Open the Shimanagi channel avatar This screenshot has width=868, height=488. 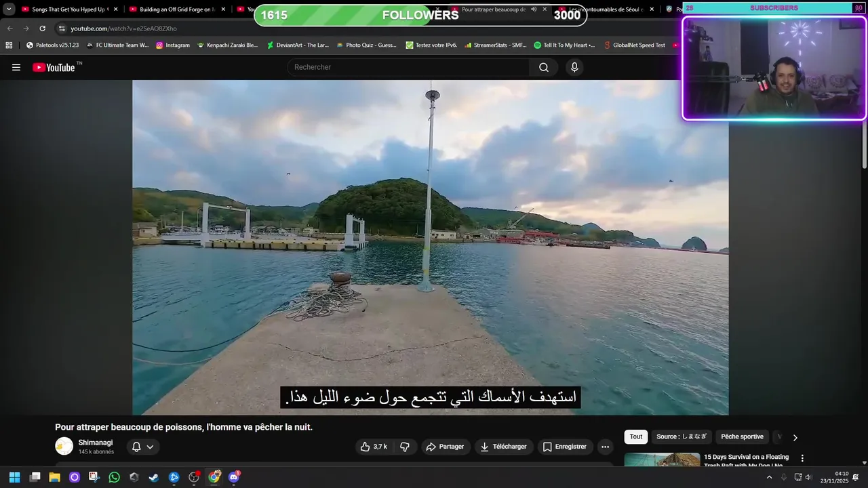point(64,446)
